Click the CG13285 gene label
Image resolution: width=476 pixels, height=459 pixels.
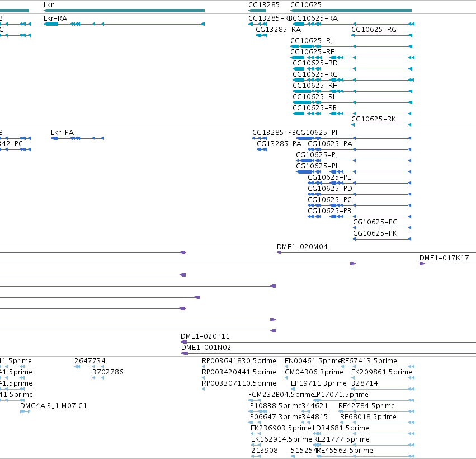264,5
